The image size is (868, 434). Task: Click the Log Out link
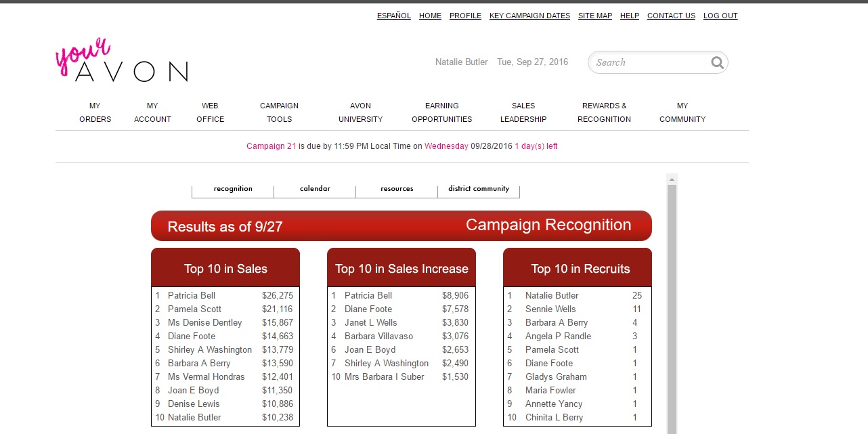[x=720, y=16]
